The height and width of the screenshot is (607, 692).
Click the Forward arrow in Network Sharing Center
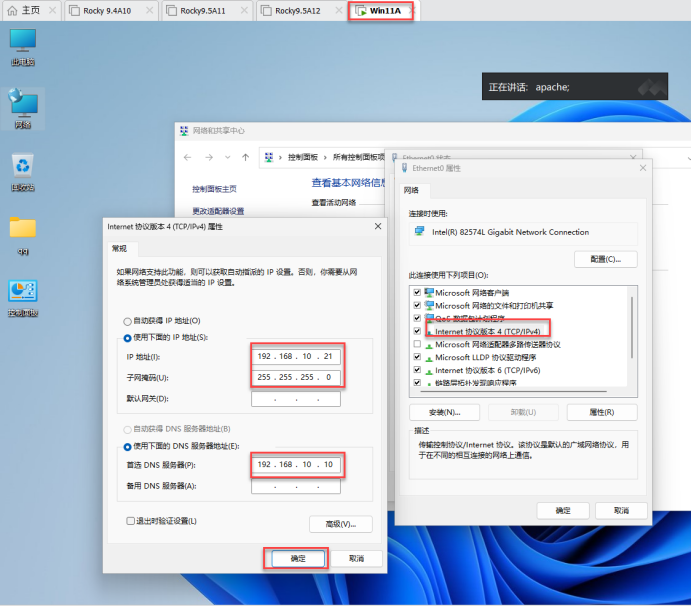[x=208, y=157]
